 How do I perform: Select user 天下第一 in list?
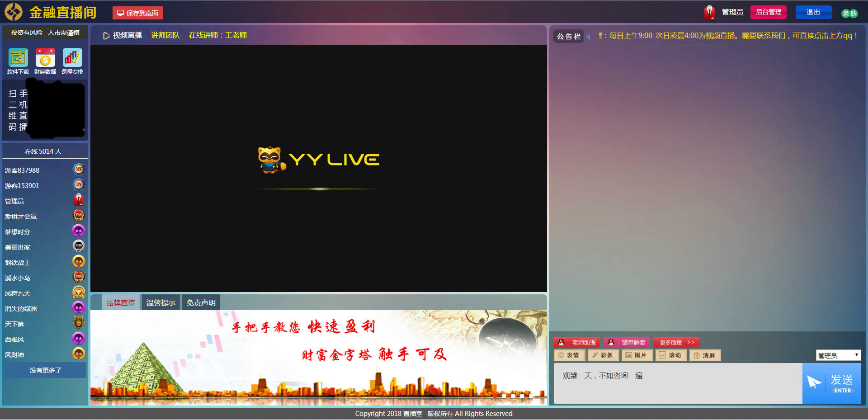point(18,324)
